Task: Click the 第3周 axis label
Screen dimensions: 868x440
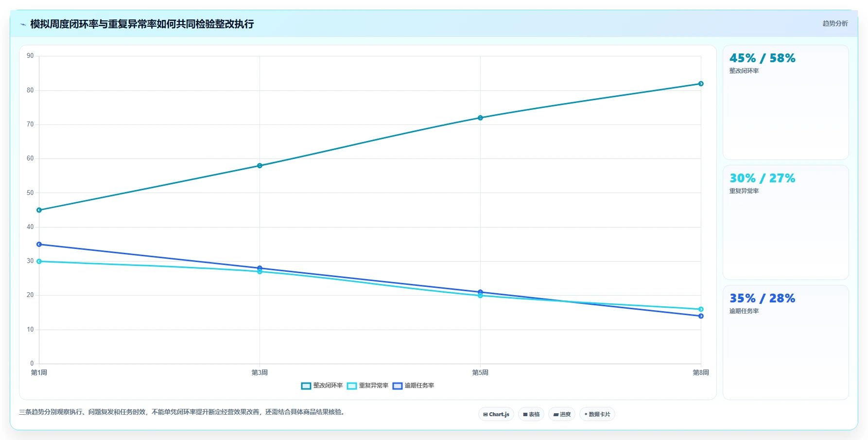Action: pyautogui.click(x=260, y=372)
